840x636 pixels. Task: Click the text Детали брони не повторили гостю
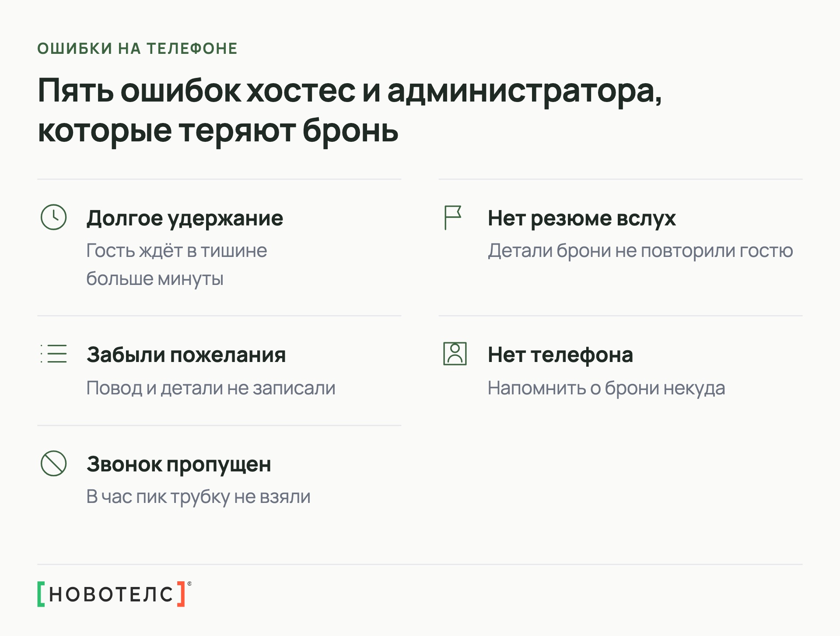[x=640, y=251]
